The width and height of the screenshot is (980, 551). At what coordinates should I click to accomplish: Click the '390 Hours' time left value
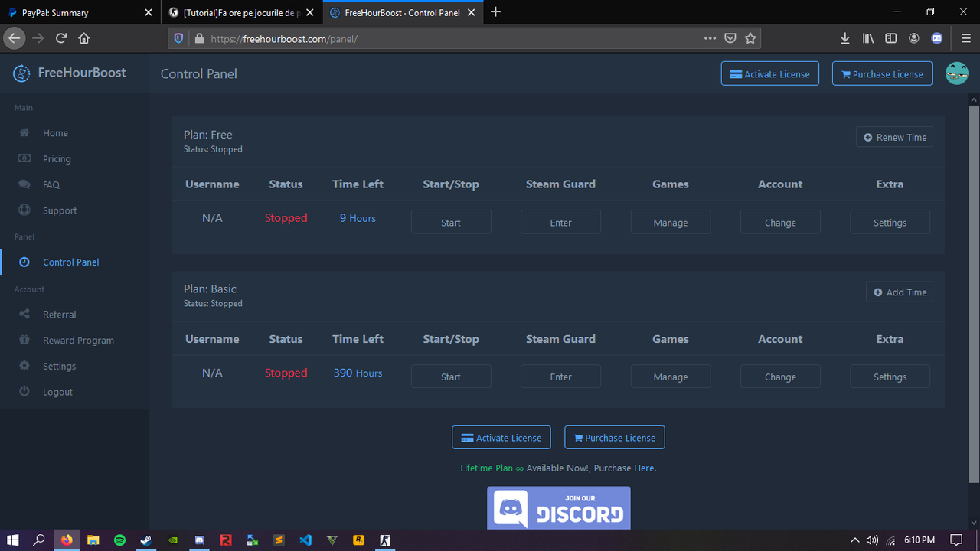358,373
